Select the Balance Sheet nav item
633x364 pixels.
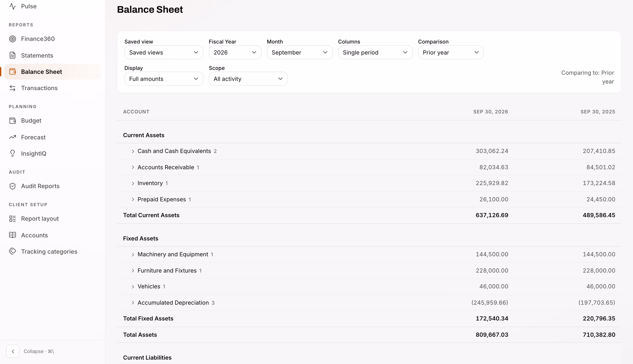click(x=53, y=72)
